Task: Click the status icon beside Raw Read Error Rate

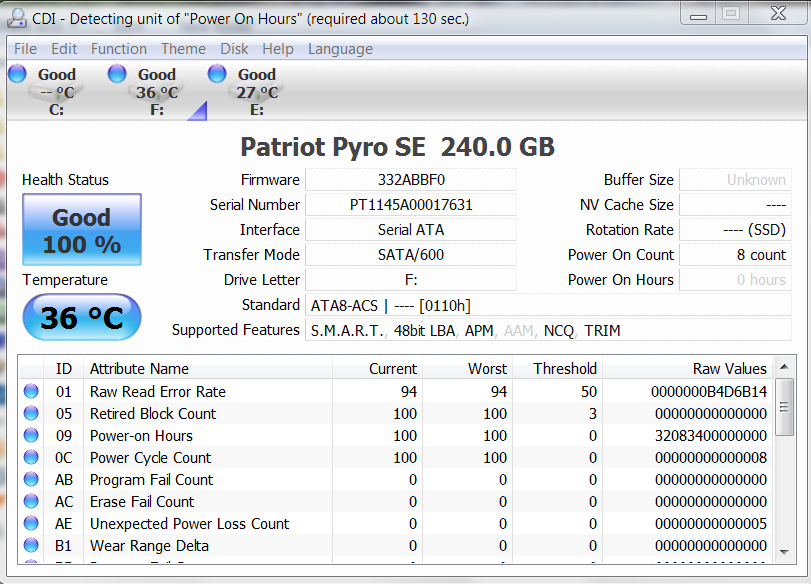Action: pos(31,392)
